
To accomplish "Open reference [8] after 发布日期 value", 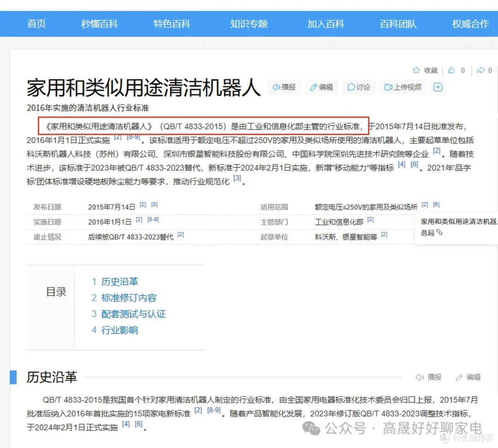I will click(x=154, y=205).
